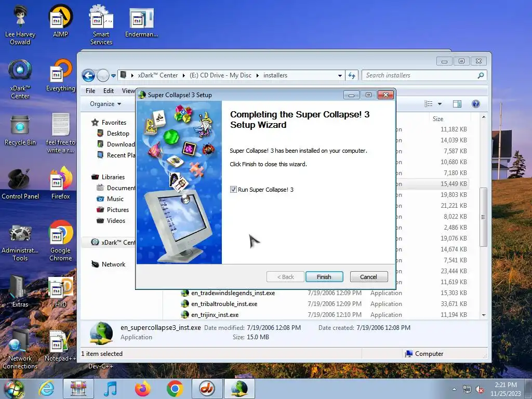Expand the xDark Center breadcrumb arrow
The image size is (532, 399).
point(183,75)
